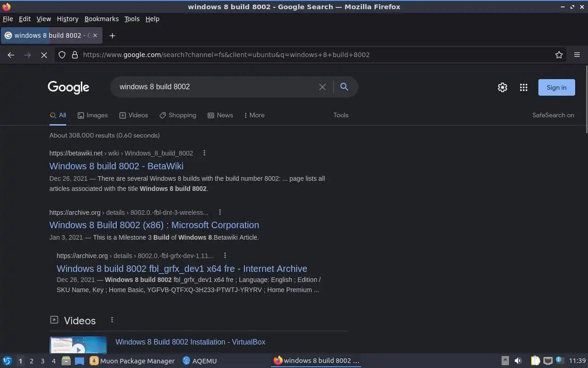Click the removable media tray icon
588x368 pixels.
click(x=505, y=361)
